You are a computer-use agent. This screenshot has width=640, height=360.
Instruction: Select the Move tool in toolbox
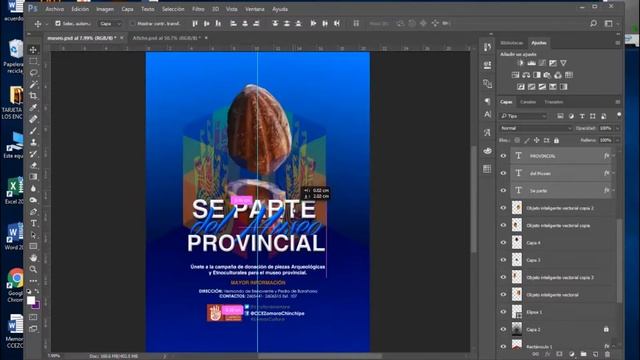(x=33, y=49)
